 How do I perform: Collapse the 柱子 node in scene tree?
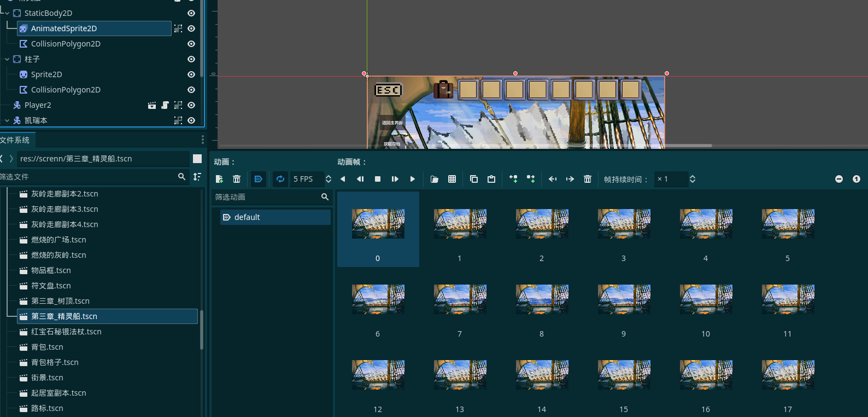[x=7, y=59]
